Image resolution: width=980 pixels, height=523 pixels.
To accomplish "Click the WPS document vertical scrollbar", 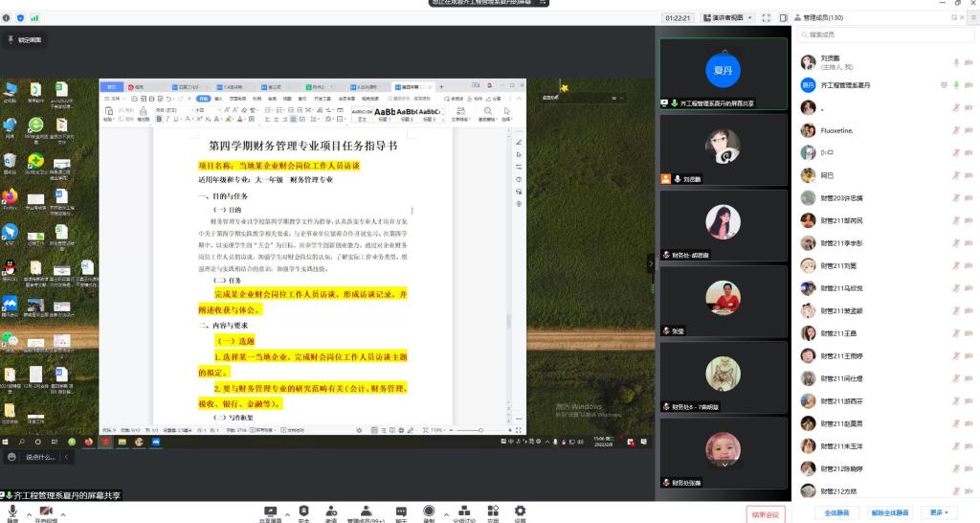I will point(508,321).
